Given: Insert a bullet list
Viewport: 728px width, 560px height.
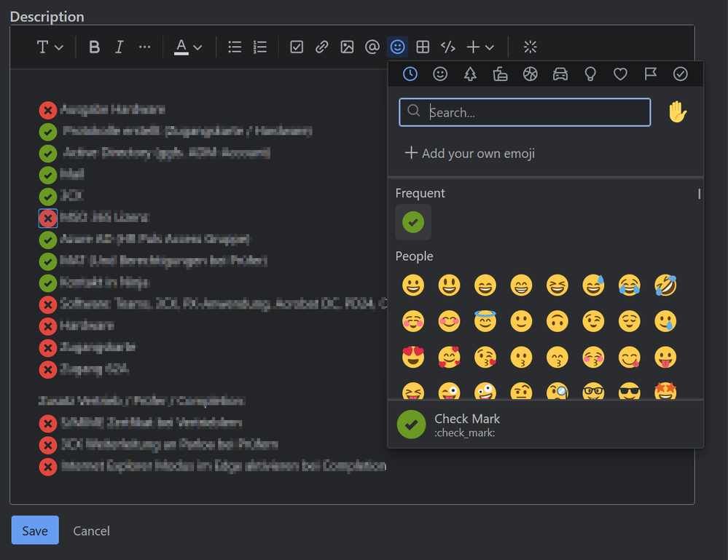Looking at the screenshot, I should (x=235, y=47).
